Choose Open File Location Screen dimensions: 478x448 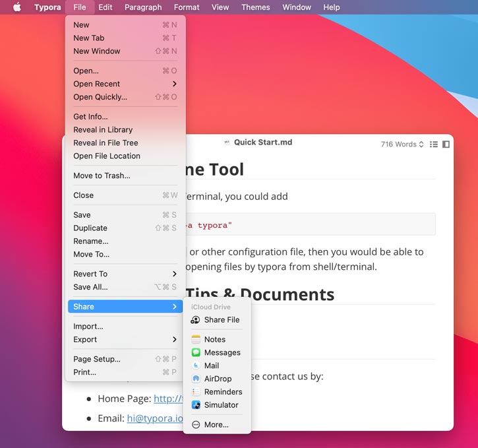pyautogui.click(x=125, y=156)
